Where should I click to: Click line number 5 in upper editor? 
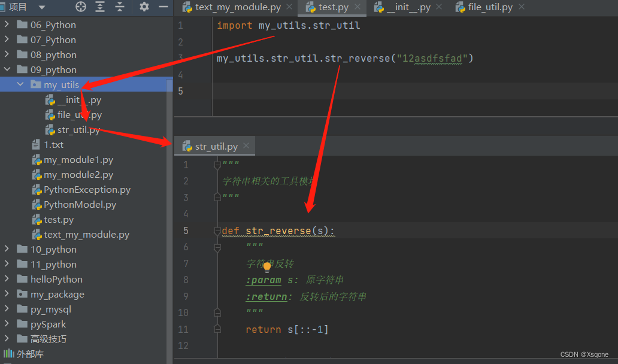180,92
